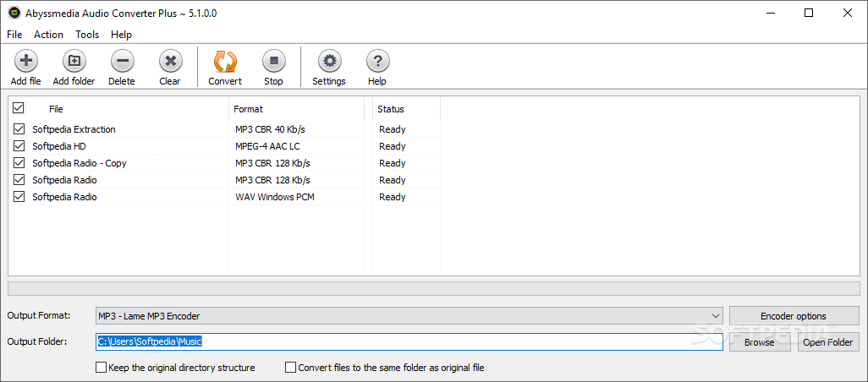Uncheck the Softpedia Radio - Copy checkbox
The image size is (868, 382).
click(19, 163)
